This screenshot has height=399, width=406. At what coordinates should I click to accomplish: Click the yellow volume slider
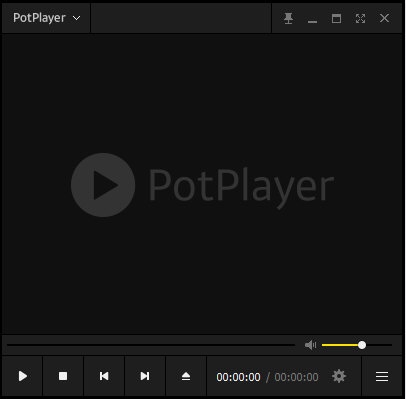357,345
